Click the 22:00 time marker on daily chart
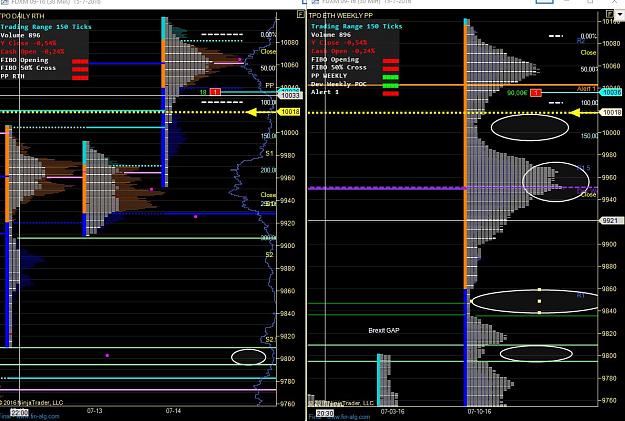Image resolution: width=625 pixels, height=421 pixels. pos(20,412)
